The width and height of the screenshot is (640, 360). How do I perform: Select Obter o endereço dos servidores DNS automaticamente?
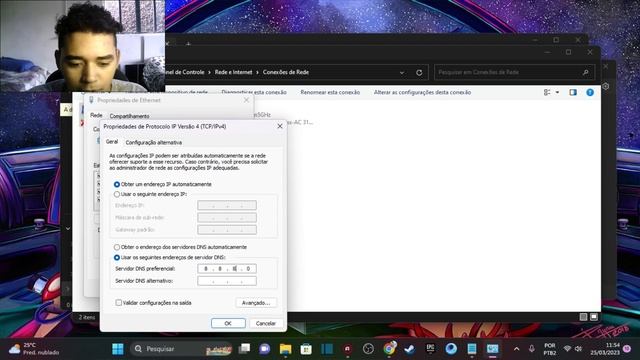point(117,247)
